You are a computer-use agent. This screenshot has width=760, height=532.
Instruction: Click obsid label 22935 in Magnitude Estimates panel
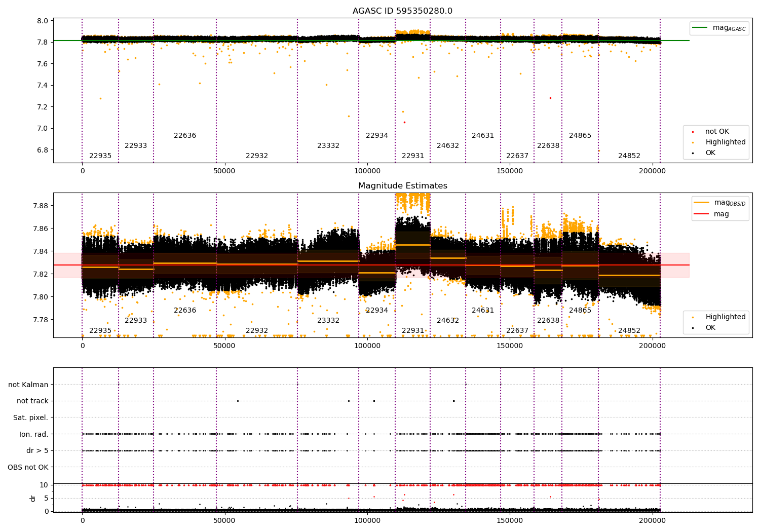click(x=100, y=331)
